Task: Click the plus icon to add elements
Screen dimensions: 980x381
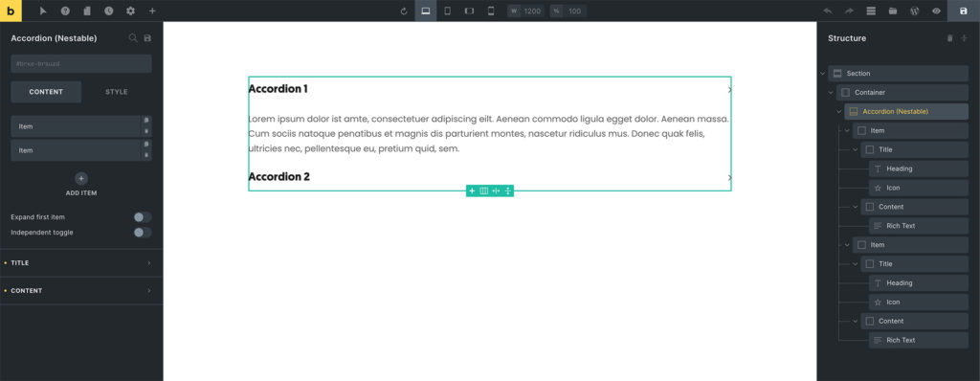Action: point(152,11)
